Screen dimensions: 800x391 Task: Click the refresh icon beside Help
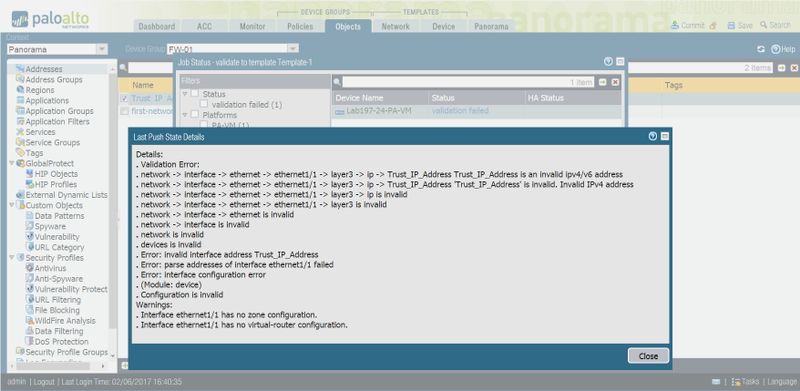coord(761,49)
